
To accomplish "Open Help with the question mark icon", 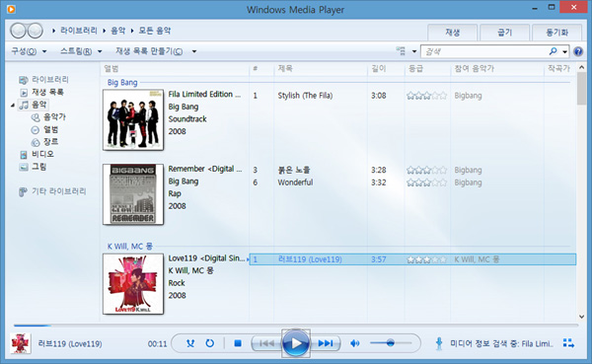I will 578,51.
